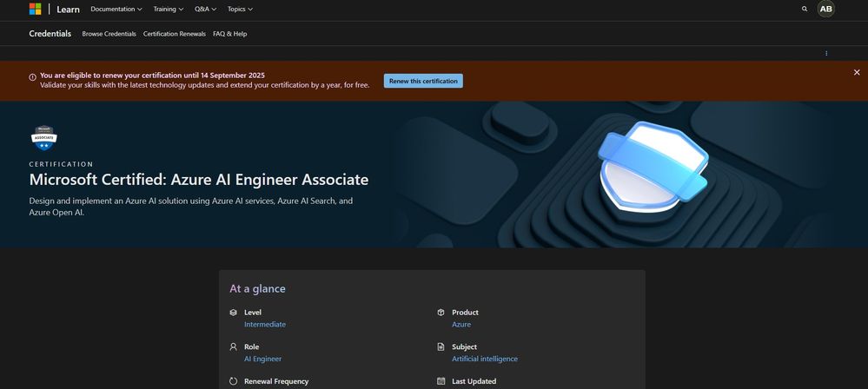
Task: Open Browse Credentials
Action: [109, 34]
